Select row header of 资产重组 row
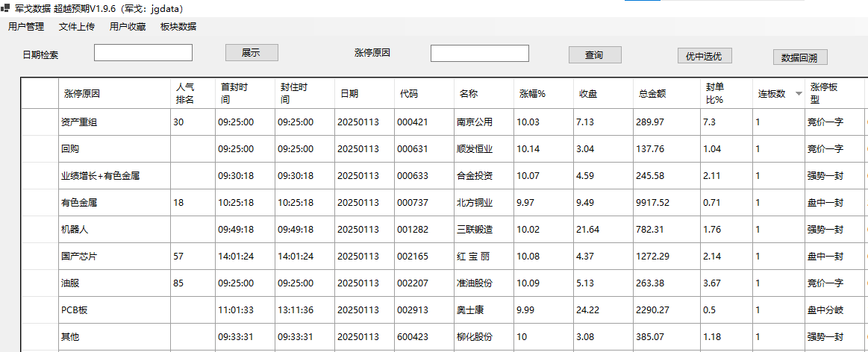868x352 pixels. 40,122
